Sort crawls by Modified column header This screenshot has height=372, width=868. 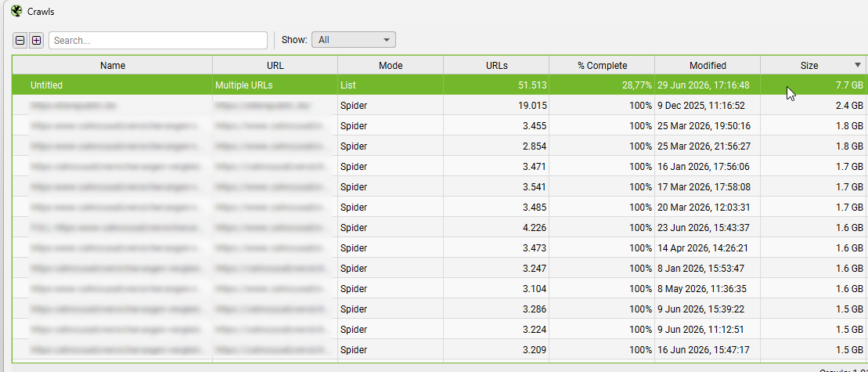[708, 65]
